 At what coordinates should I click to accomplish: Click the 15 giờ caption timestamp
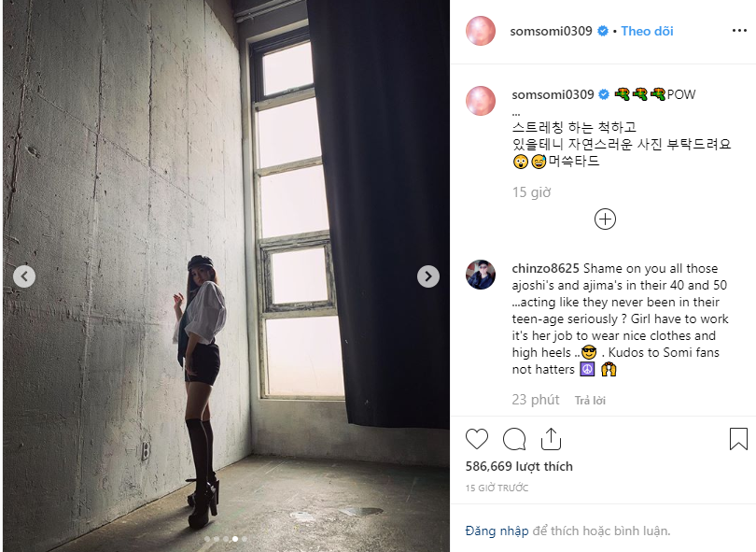(531, 192)
